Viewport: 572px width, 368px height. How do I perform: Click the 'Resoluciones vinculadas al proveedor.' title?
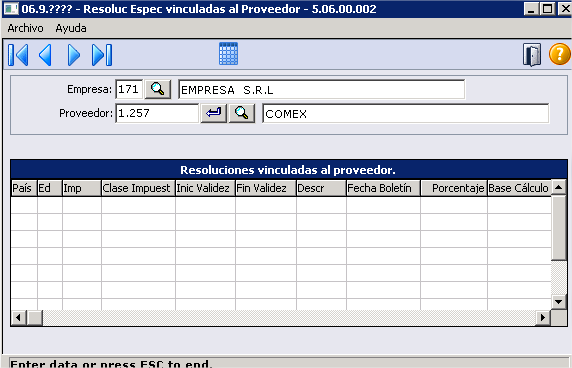click(288, 170)
